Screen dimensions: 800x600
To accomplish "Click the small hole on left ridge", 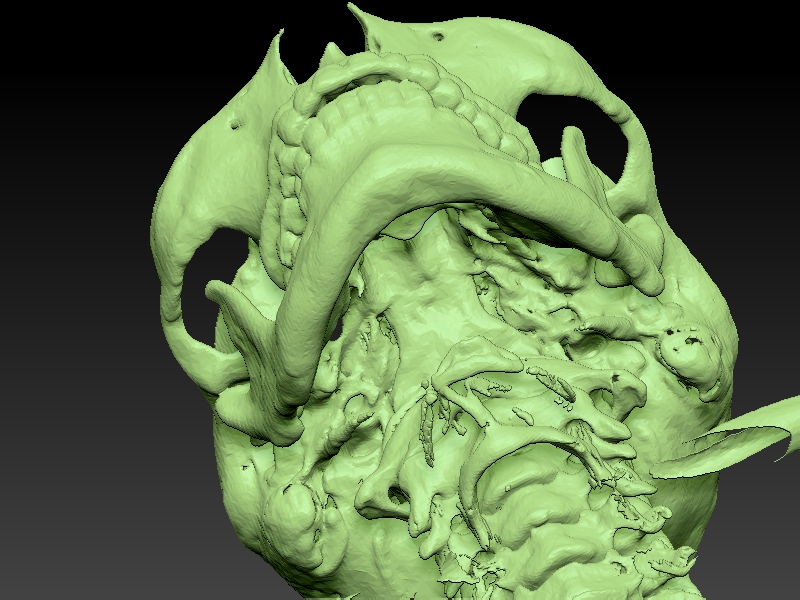I will coord(235,125).
